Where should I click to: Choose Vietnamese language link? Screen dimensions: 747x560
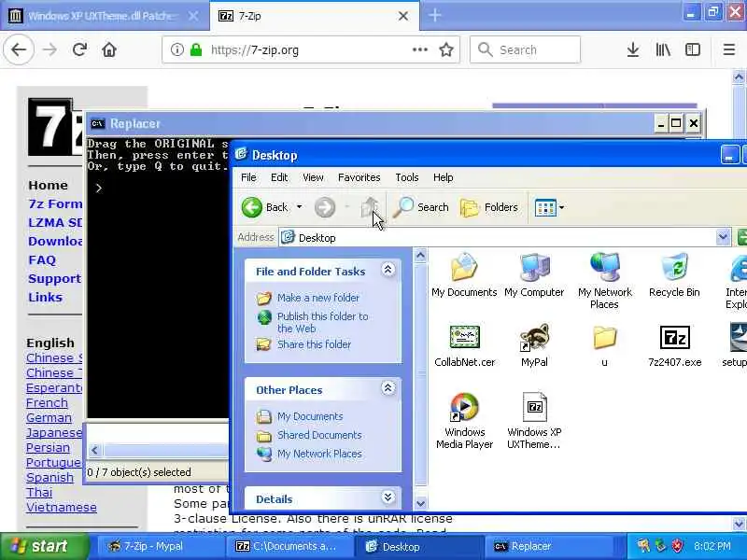click(62, 508)
